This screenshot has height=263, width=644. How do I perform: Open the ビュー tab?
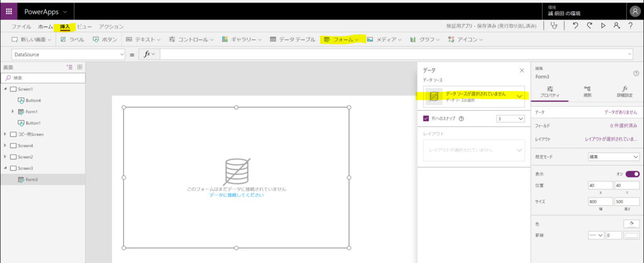(85, 26)
